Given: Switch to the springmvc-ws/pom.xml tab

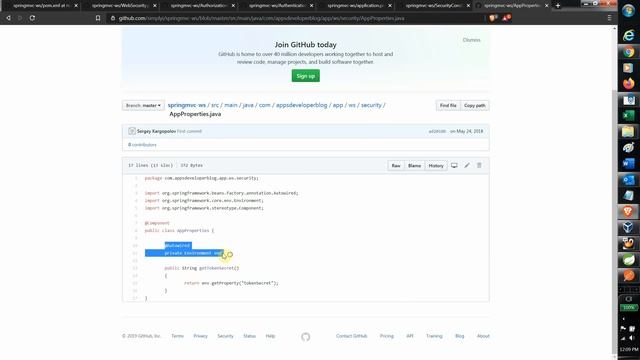Looking at the screenshot, I should [41, 6].
